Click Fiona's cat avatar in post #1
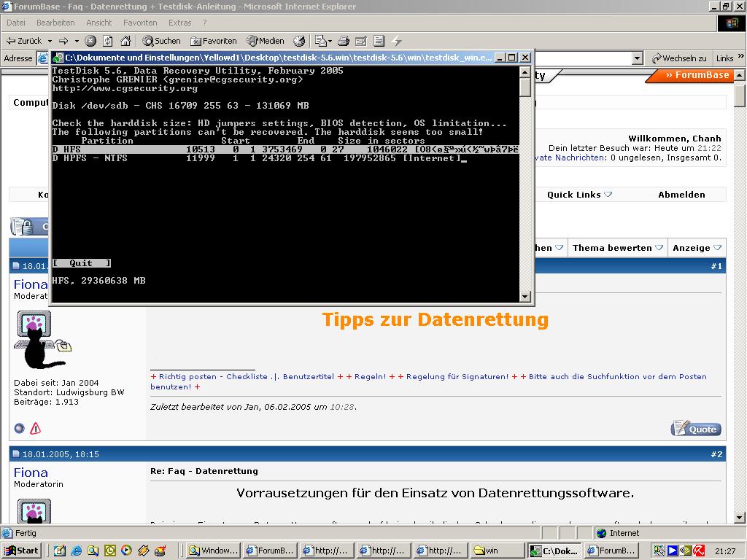Screen dimensions: 747x560 click(x=42, y=340)
